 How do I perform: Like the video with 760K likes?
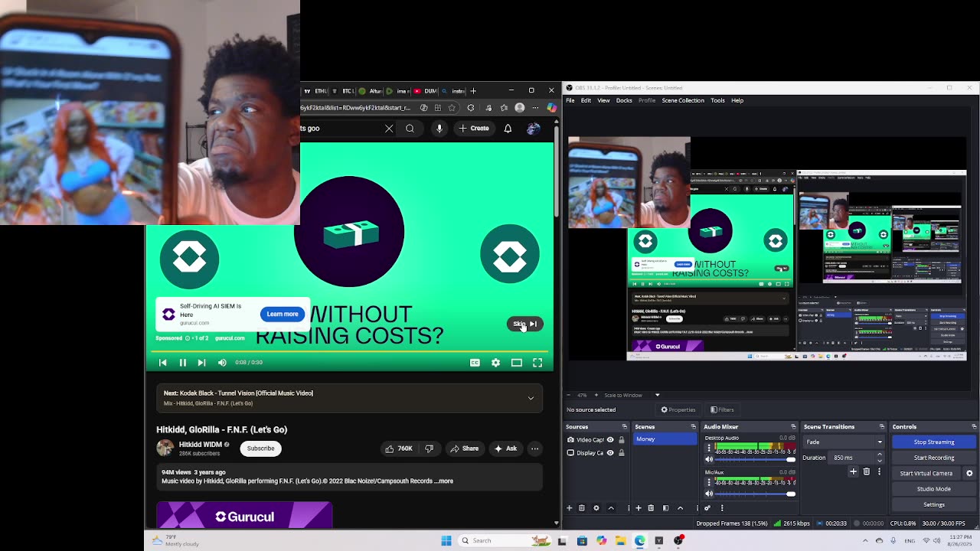pos(399,448)
